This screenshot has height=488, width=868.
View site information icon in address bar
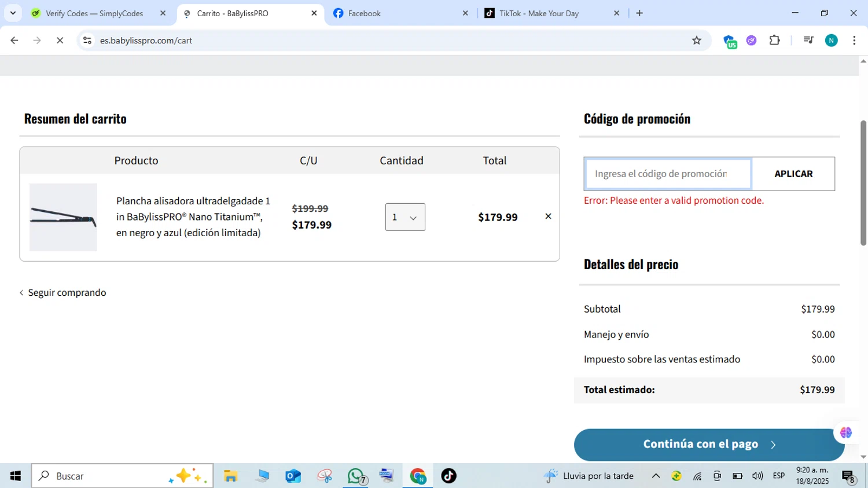click(87, 41)
